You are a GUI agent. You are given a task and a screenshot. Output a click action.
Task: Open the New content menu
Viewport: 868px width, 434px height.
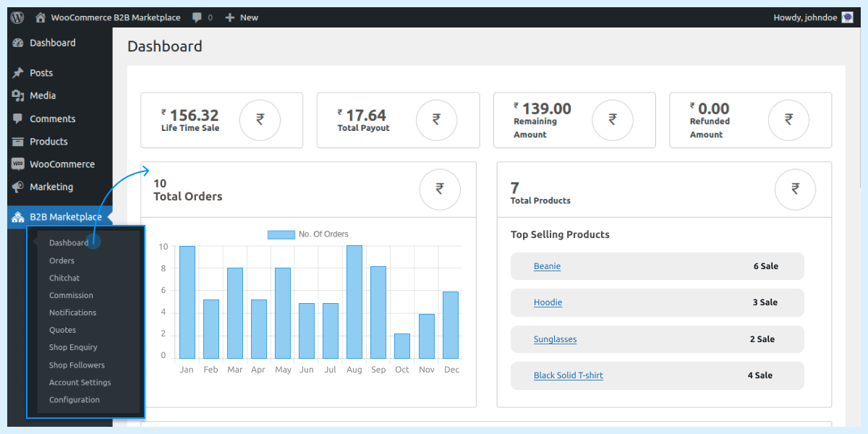242,17
